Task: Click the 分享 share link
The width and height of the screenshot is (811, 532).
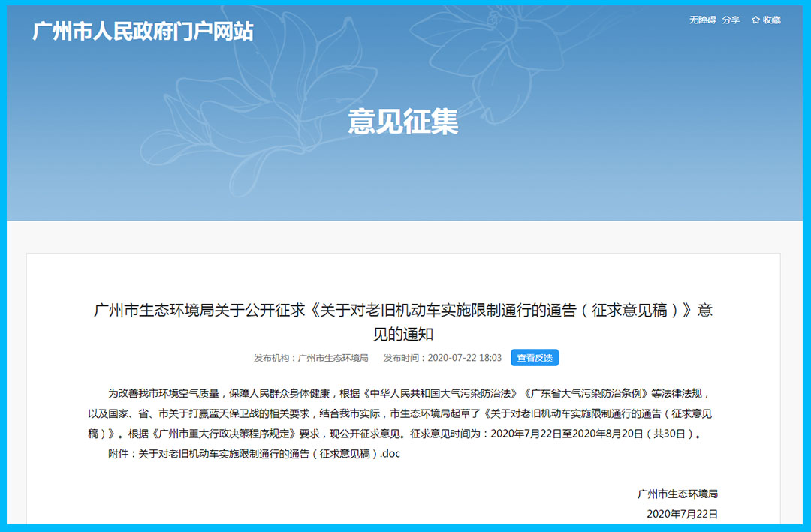Action: [x=731, y=20]
